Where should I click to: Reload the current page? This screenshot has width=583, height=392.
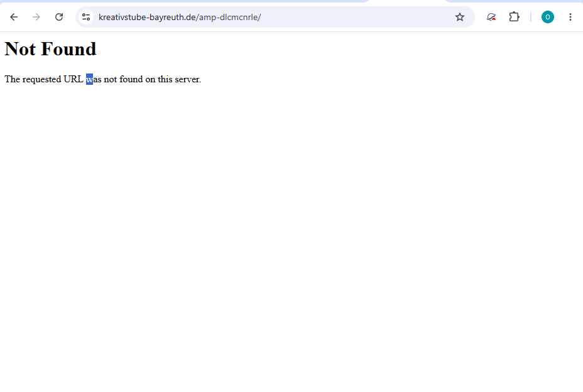click(x=59, y=17)
